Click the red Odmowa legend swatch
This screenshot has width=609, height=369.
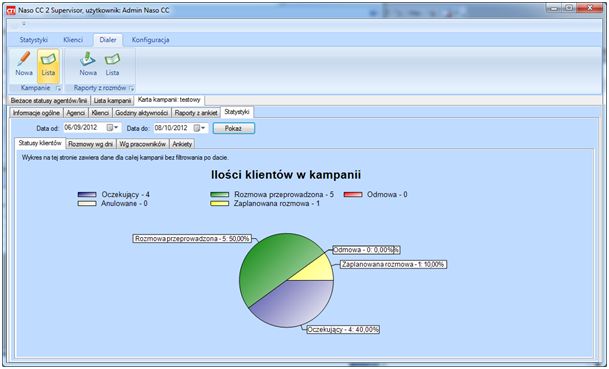point(353,195)
